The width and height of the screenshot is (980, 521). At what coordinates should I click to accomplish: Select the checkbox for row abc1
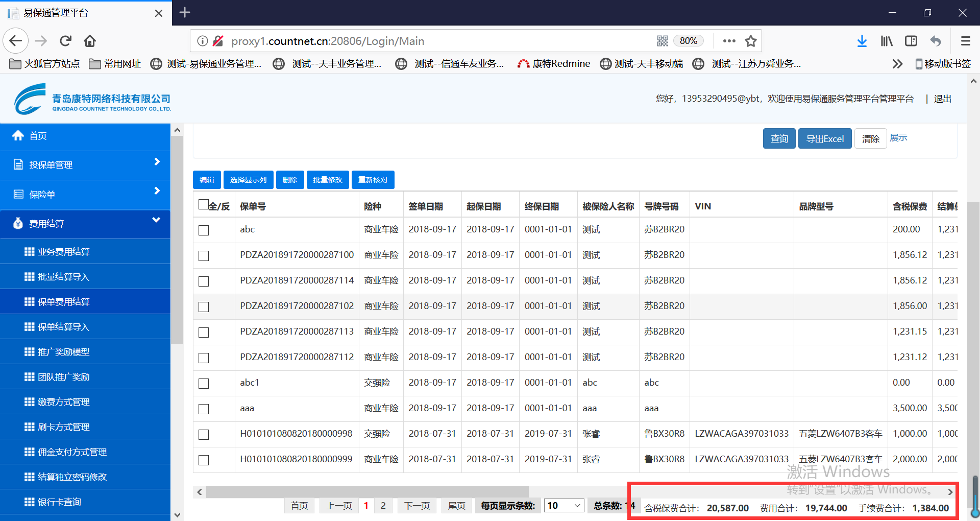click(x=204, y=384)
